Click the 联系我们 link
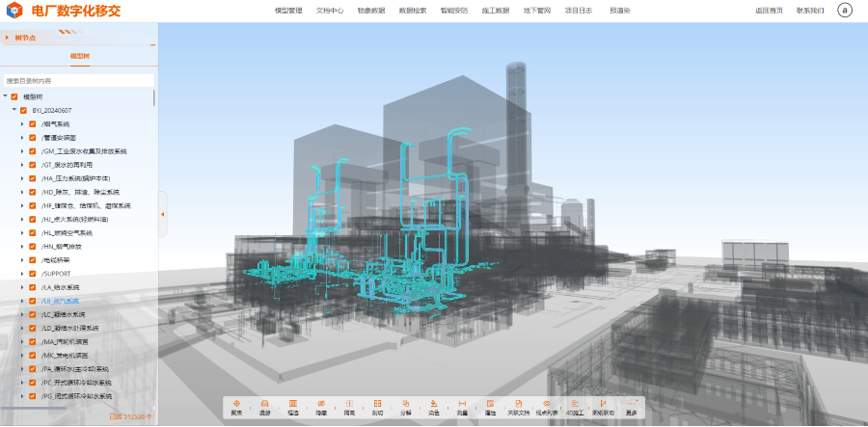 tap(810, 11)
